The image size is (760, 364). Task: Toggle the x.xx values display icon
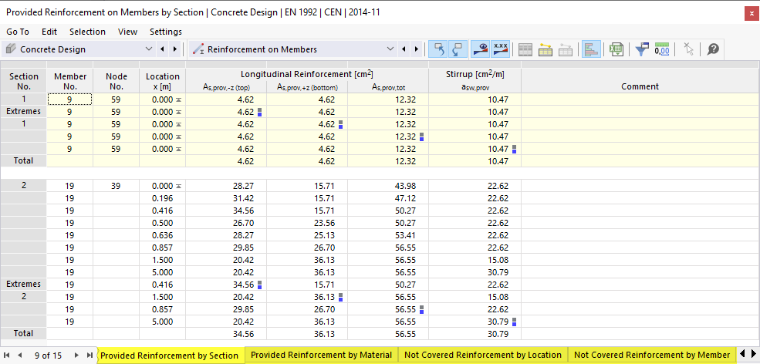[x=500, y=49]
